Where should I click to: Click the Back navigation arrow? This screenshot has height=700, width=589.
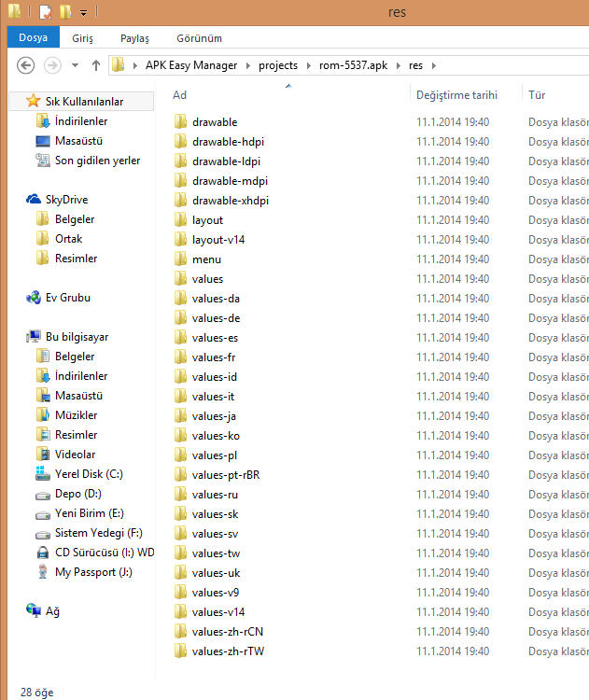(x=26, y=65)
